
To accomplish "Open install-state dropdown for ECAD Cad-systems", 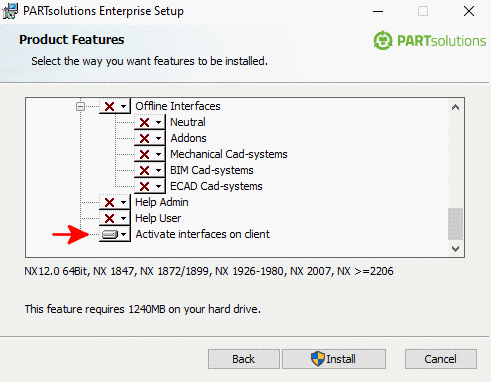I will [150, 186].
